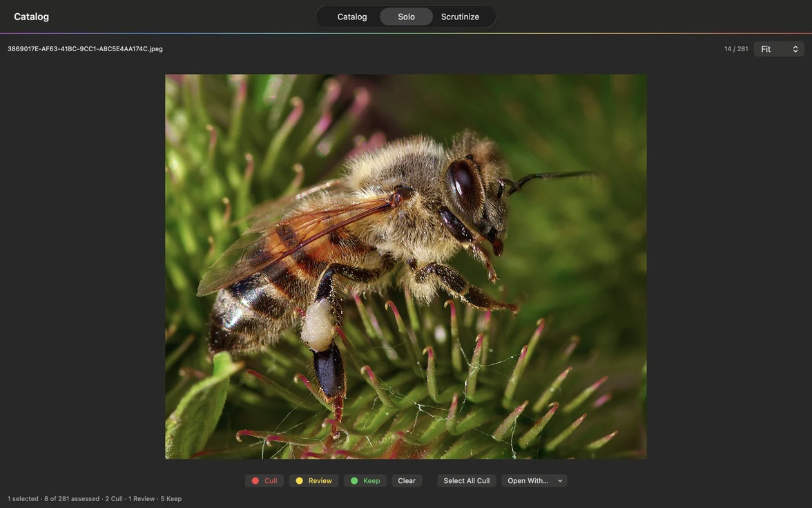Open the Scrutinize view tab

(460, 17)
